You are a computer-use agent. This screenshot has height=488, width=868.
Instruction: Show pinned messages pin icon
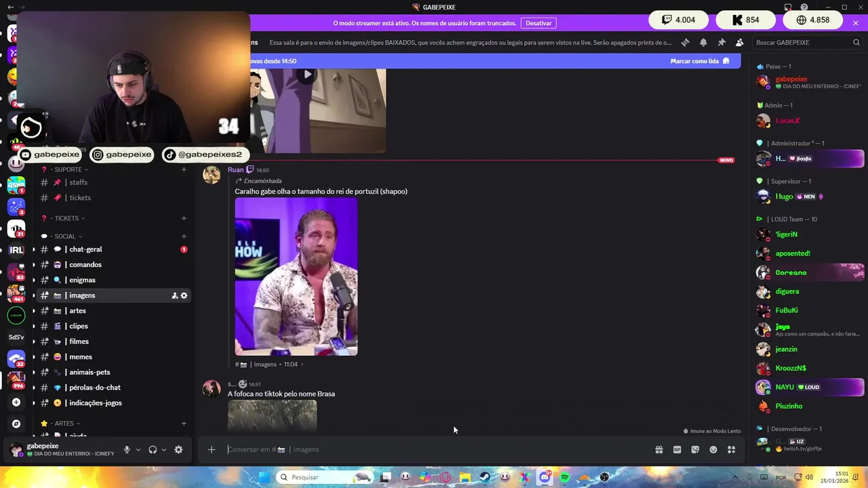tap(722, 42)
